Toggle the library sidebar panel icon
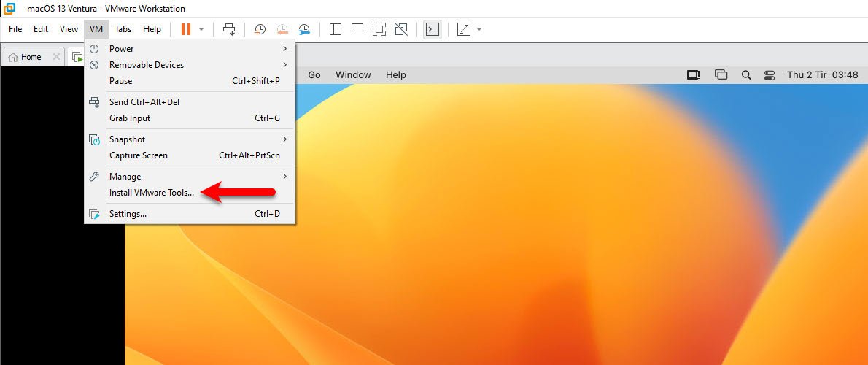Screen dimensions: 868x365 coord(335,29)
